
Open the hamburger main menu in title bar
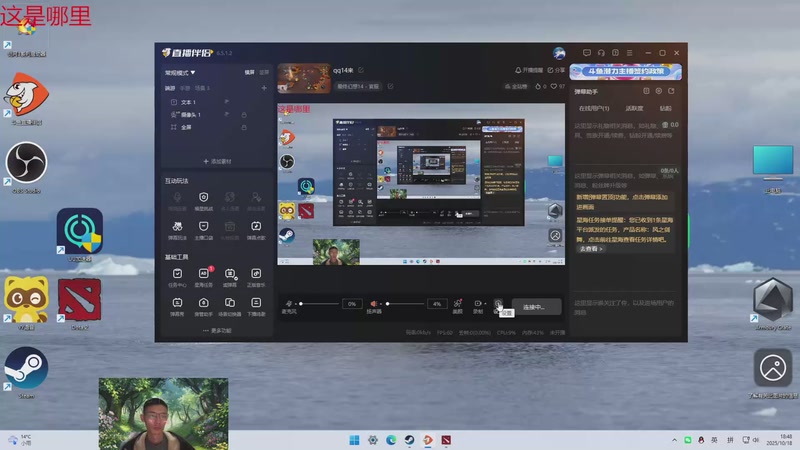[630, 53]
